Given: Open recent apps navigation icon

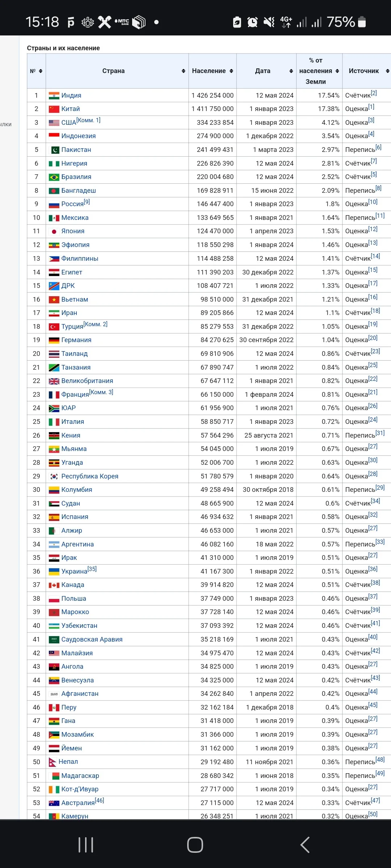Looking at the screenshot, I should tap(86, 845).
